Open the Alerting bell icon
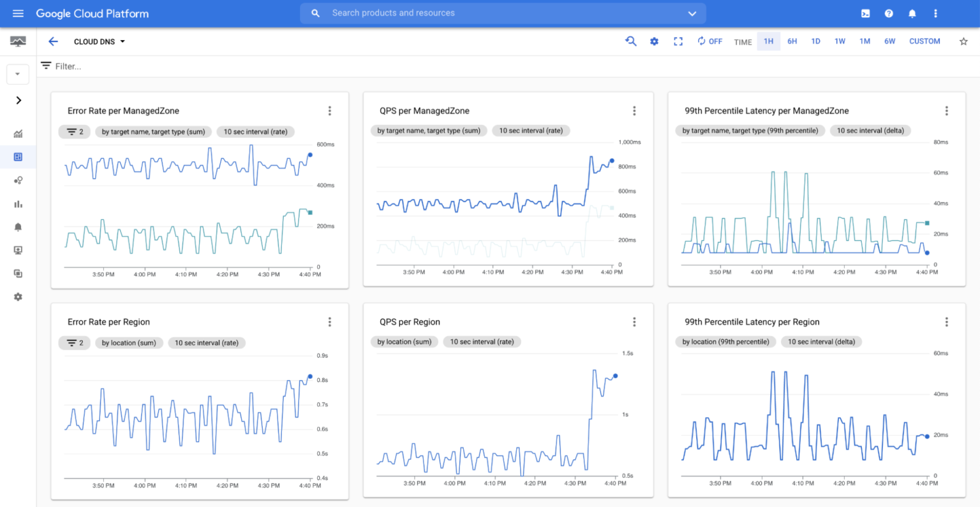 [x=18, y=226]
